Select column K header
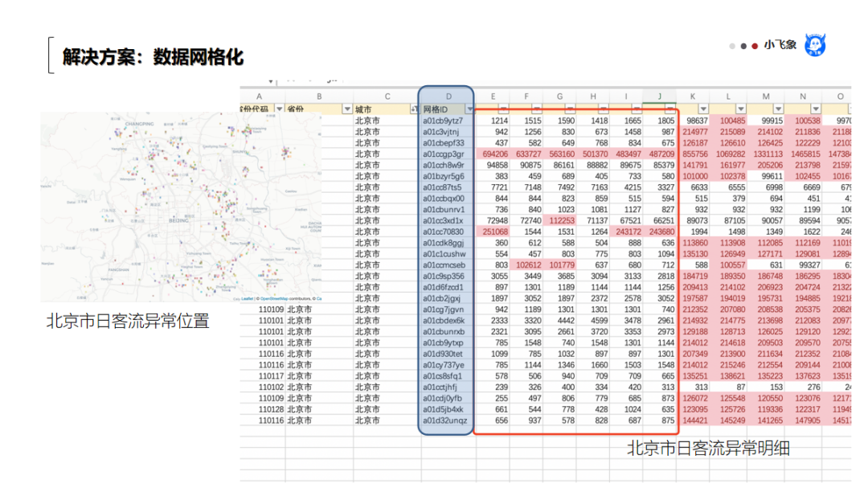The width and height of the screenshot is (868, 484). (693, 96)
